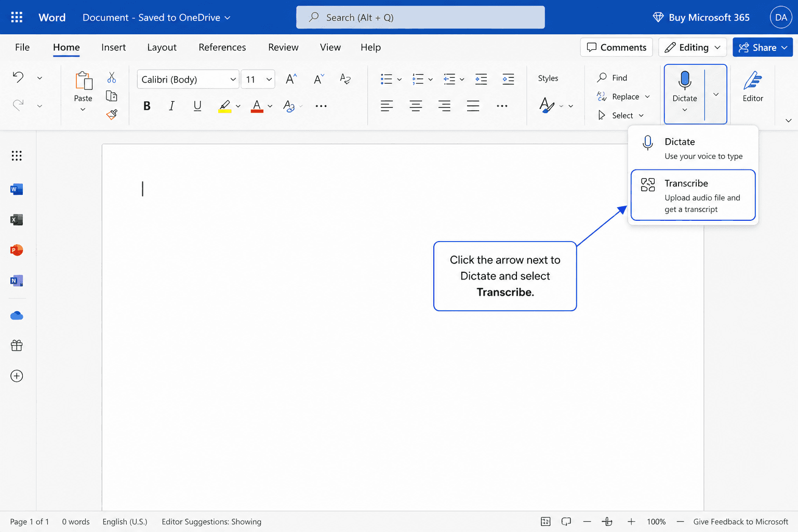This screenshot has width=798, height=532.
Task: Toggle the numbered list
Action: [x=418, y=79]
